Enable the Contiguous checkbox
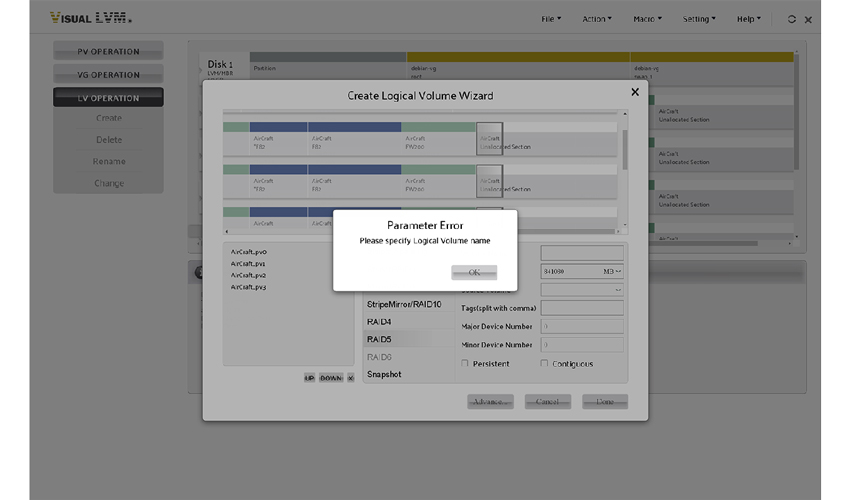The width and height of the screenshot is (850, 500). [545, 363]
